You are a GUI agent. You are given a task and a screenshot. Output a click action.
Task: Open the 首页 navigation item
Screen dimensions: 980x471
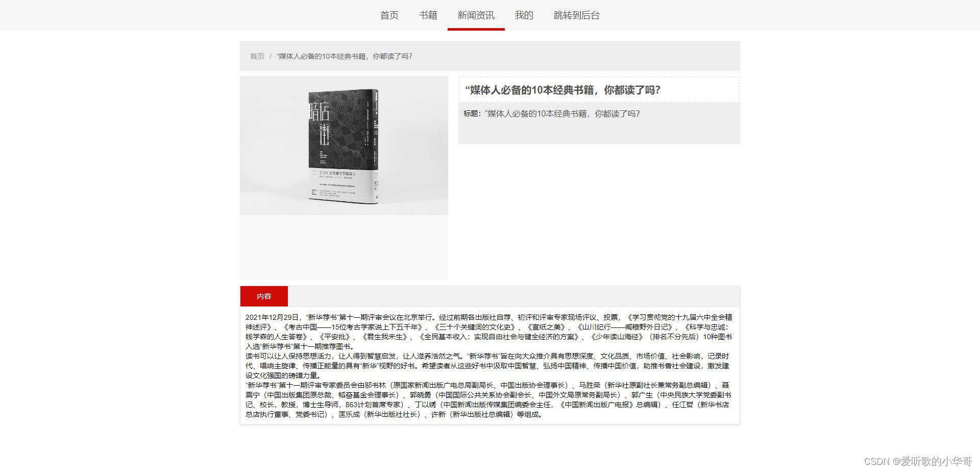(x=389, y=15)
